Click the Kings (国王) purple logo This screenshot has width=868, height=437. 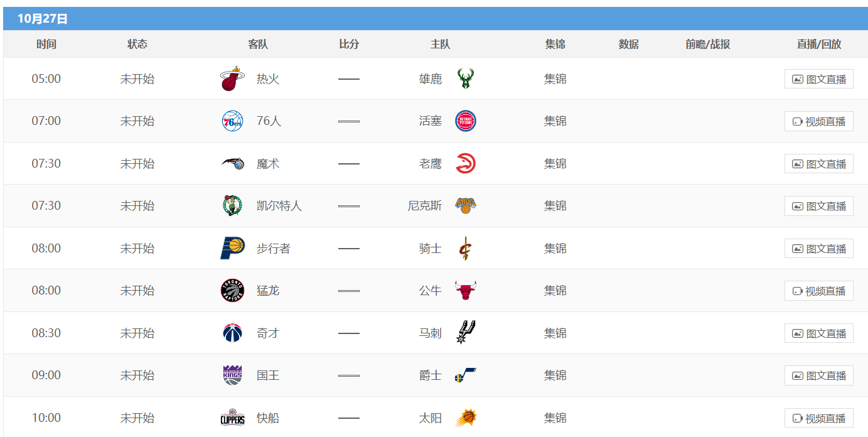[x=232, y=375]
